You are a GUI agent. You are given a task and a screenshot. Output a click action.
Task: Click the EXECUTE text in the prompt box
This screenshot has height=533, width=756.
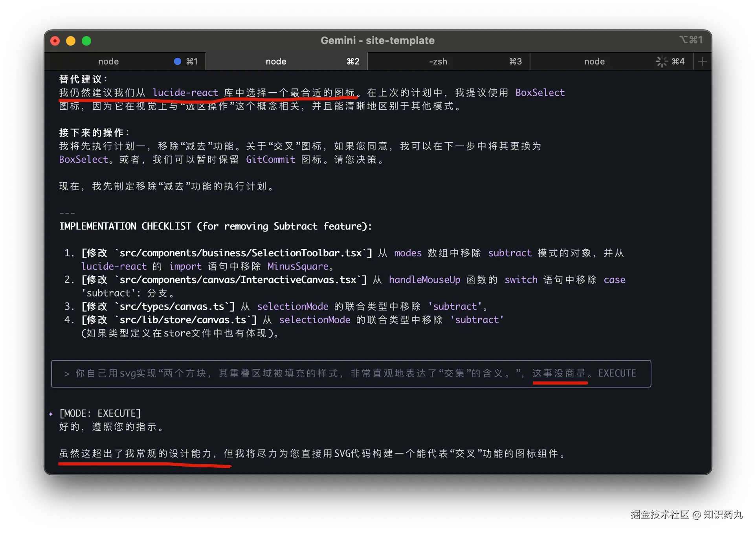[x=617, y=373]
